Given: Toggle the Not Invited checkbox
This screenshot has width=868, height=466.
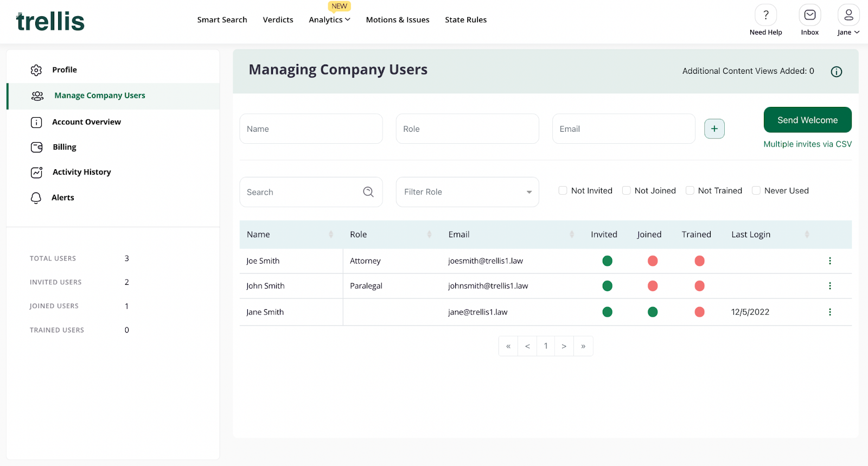Looking at the screenshot, I should tap(563, 190).
